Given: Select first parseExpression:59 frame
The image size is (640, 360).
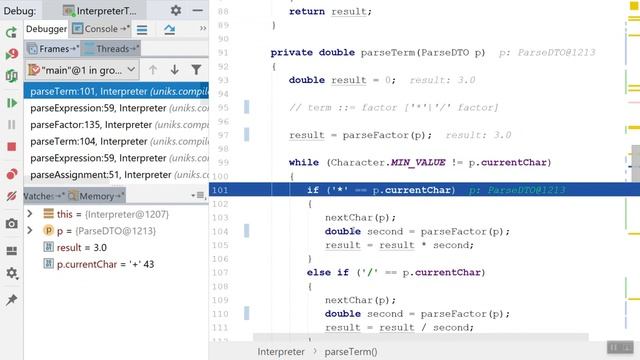Looking at the screenshot, I should 116,108.
